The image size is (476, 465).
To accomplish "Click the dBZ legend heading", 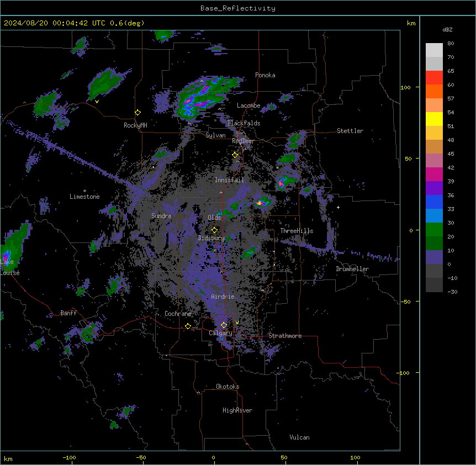I will point(447,29).
